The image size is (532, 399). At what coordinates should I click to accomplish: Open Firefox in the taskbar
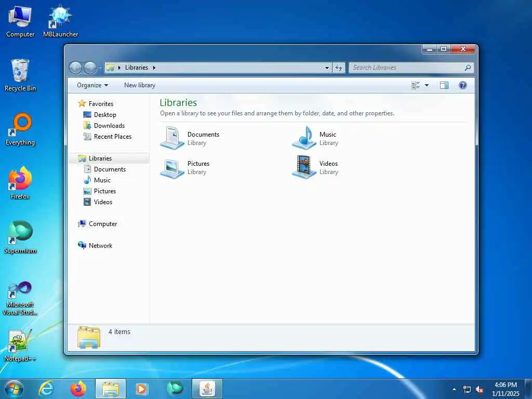click(78, 389)
